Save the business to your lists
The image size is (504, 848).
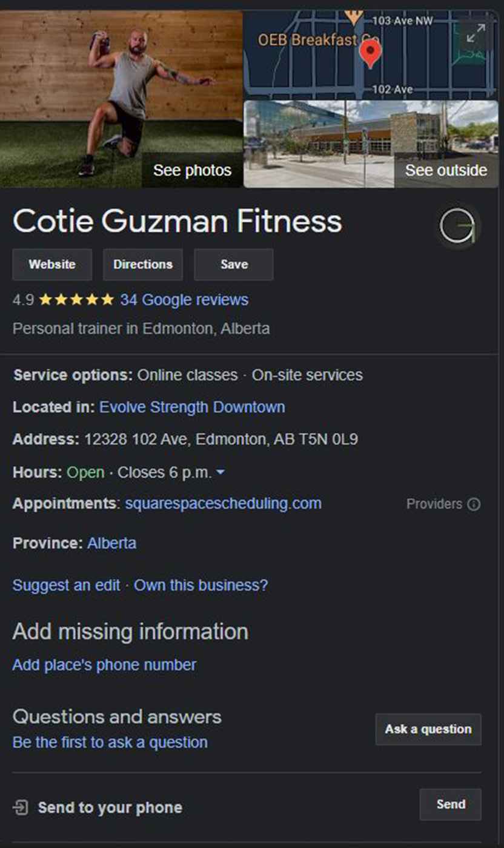[x=233, y=264]
